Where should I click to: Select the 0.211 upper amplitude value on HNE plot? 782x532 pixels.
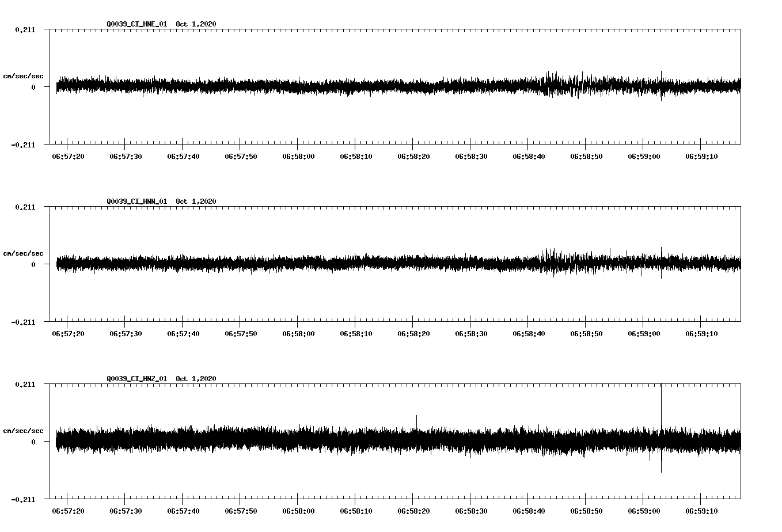26,29
